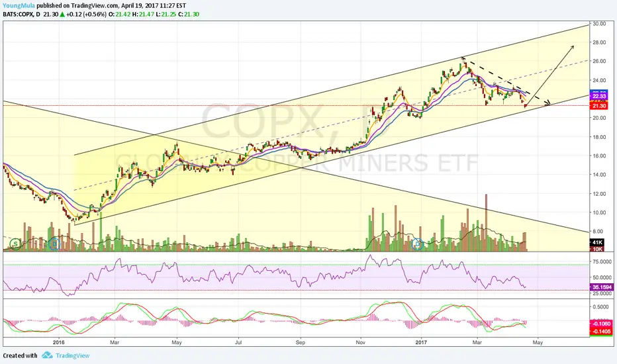The width and height of the screenshot is (617, 364).
Task: Click the 30.00 price axis label
Action: [x=599, y=24]
